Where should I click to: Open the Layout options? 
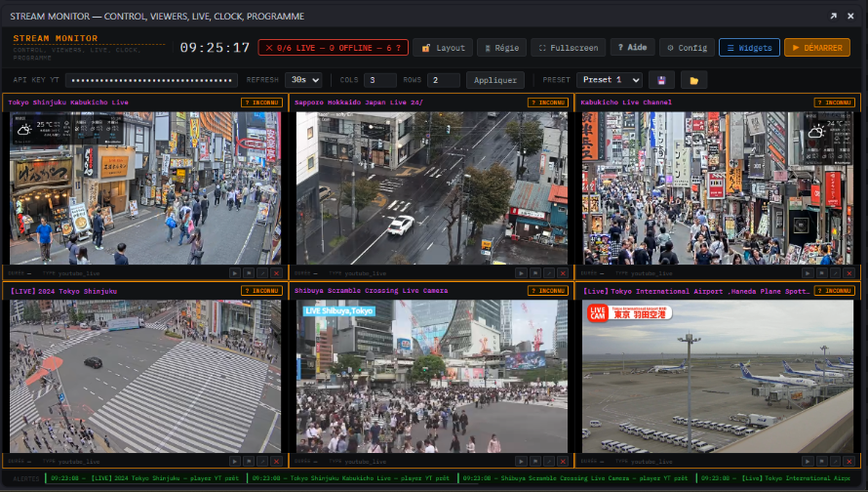pos(443,48)
